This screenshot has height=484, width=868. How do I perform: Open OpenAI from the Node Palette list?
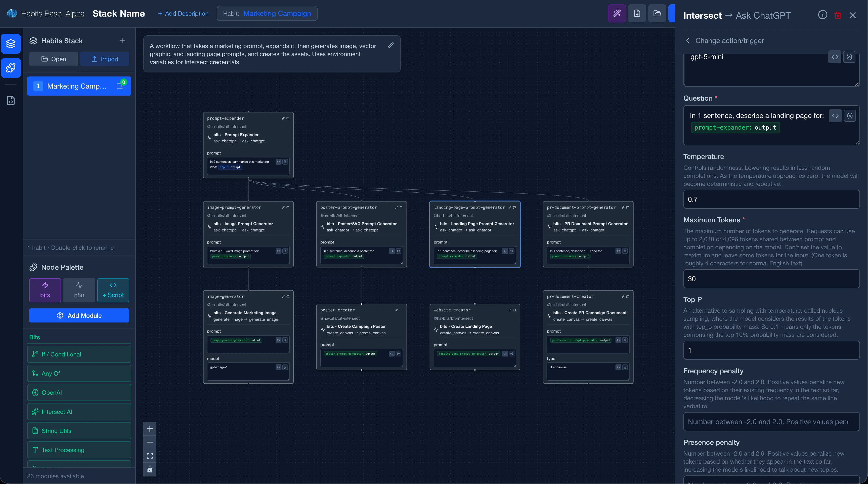tap(79, 392)
